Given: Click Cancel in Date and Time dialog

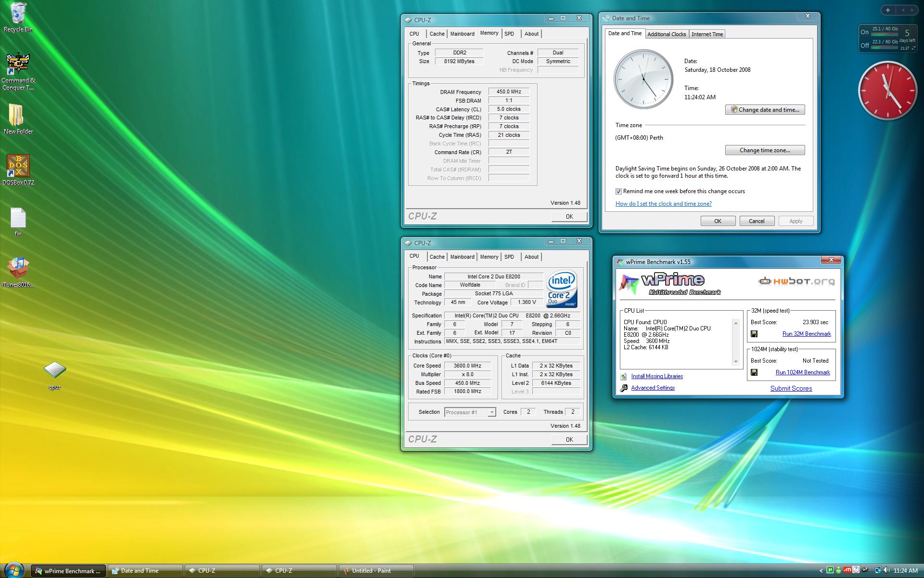Looking at the screenshot, I should click(x=756, y=221).
